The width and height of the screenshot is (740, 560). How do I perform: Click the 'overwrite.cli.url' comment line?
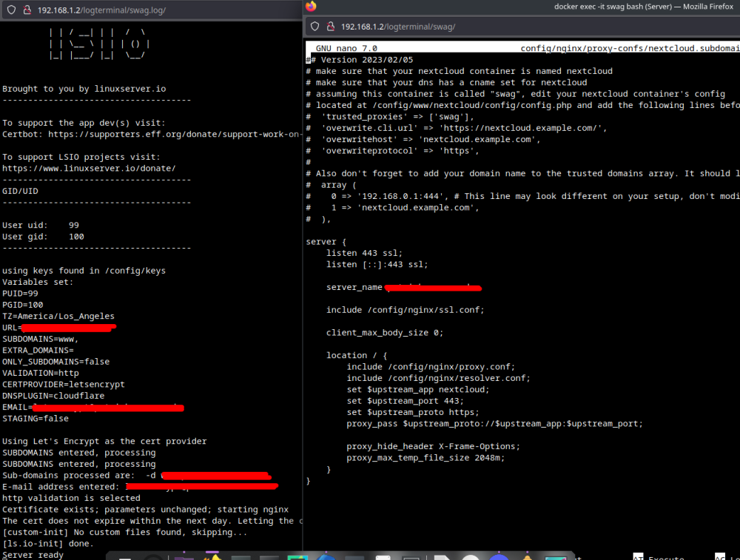point(457,128)
